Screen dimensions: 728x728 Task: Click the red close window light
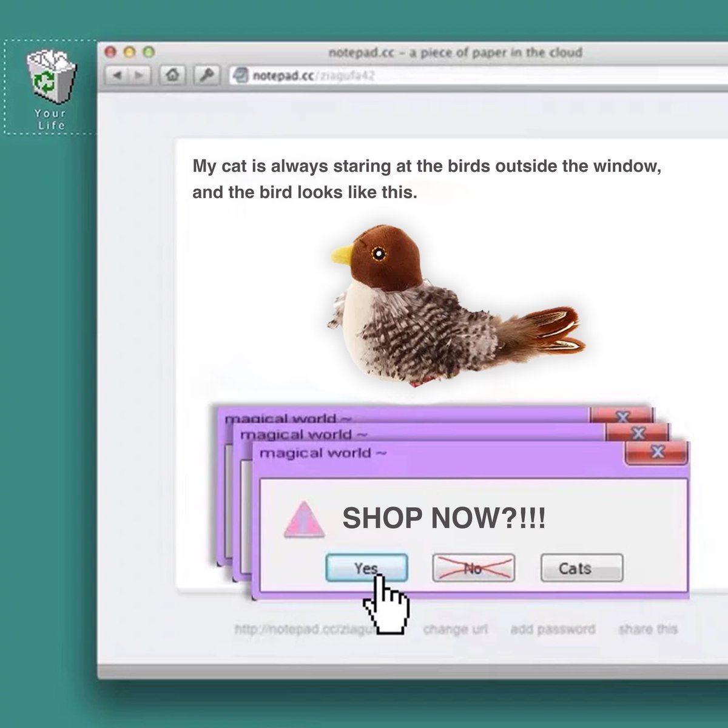click(110, 52)
